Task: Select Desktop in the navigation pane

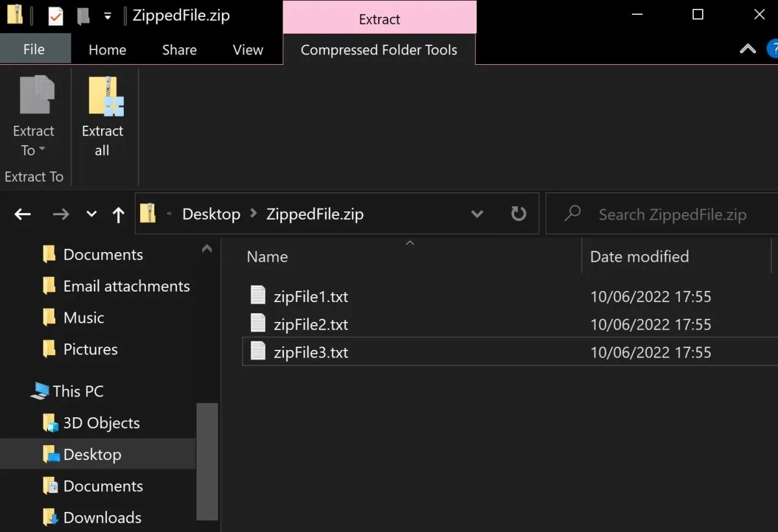Action: (x=92, y=454)
